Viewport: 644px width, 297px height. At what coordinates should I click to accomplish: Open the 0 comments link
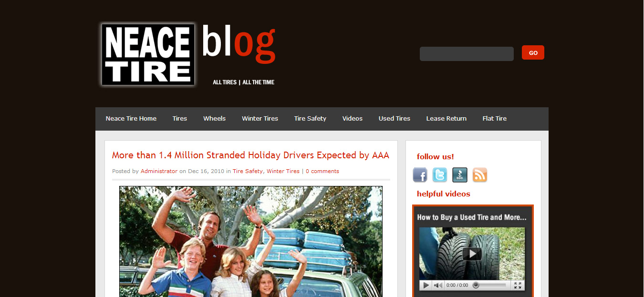pyautogui.click(x=322, y=171)
